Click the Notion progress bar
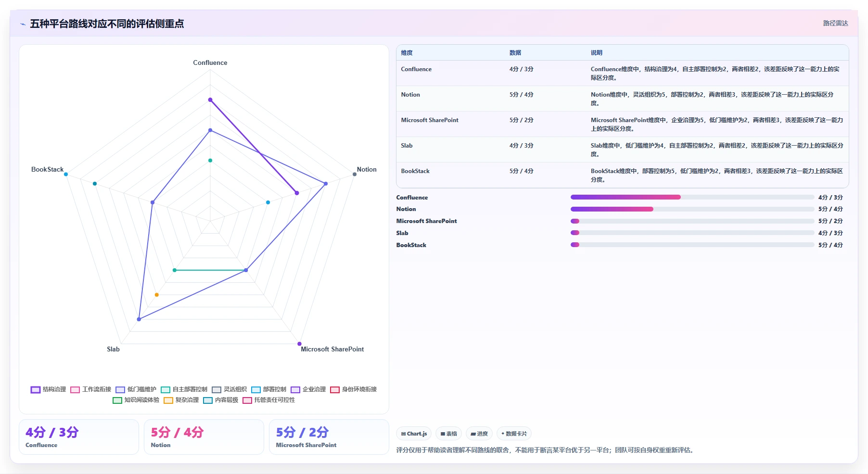This screenshot has width=868, height=474. point(692,209)
